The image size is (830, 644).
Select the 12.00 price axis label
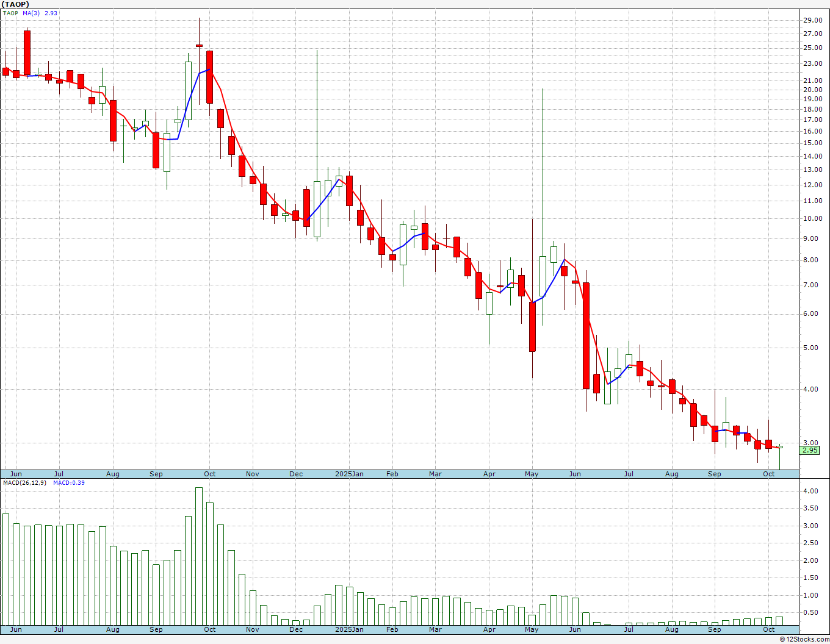(812, 185)
